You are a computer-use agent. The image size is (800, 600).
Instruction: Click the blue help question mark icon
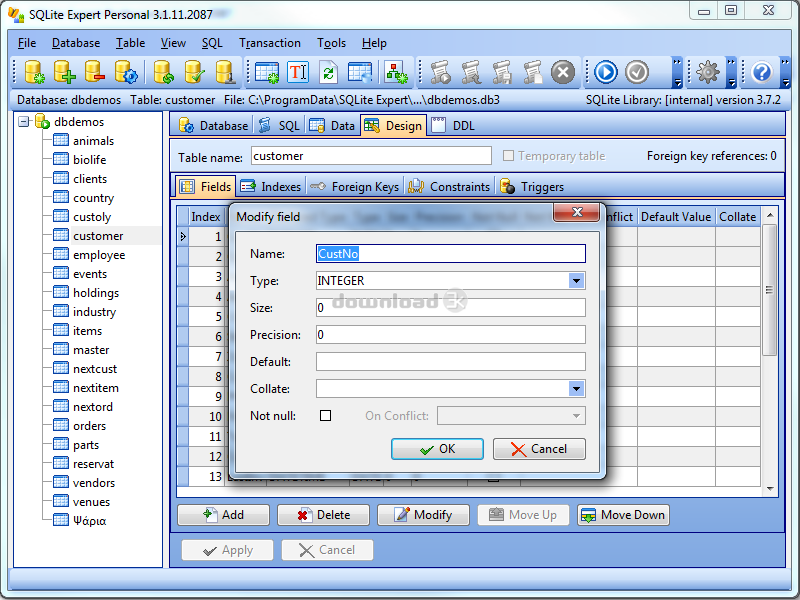tap(762, 72)
